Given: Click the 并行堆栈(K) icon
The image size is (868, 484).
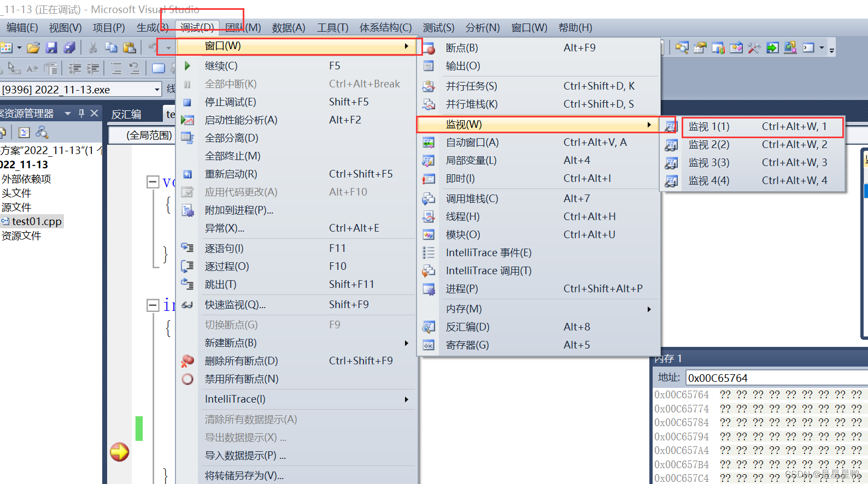Looking at the screenshot, I should click(x=429, y=104).
